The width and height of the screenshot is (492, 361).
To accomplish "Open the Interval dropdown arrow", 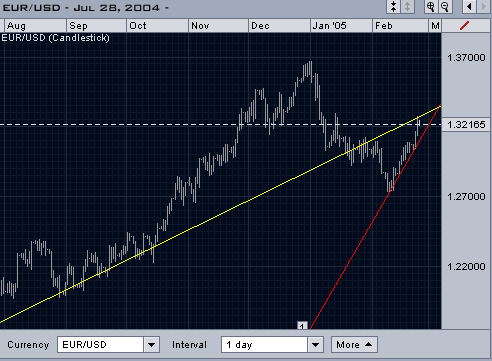I will (x=315, y=345).
